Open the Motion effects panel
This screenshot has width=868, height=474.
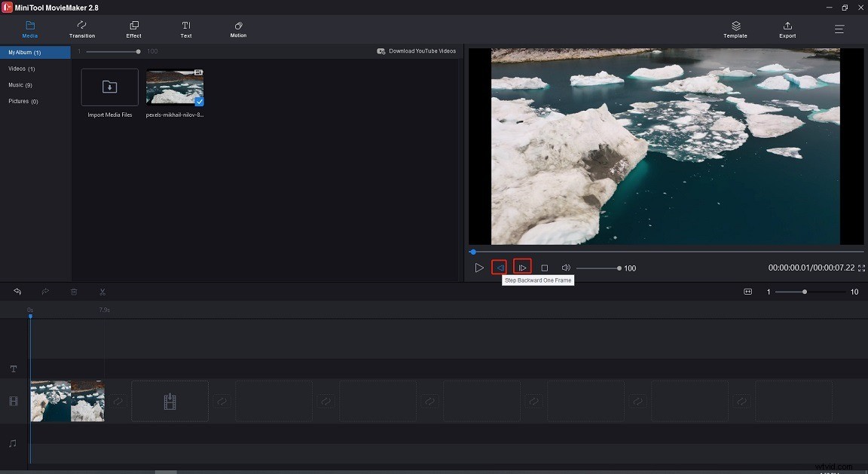coord(237,30)
